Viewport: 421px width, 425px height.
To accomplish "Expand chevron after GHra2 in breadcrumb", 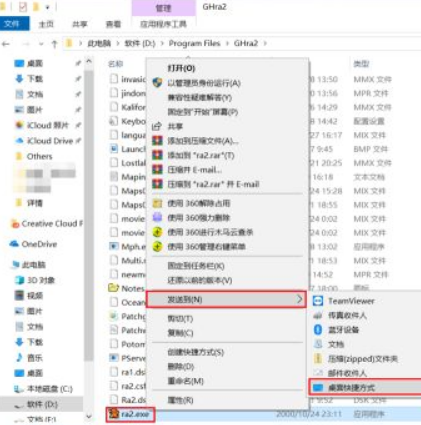I will click(265, 43).
